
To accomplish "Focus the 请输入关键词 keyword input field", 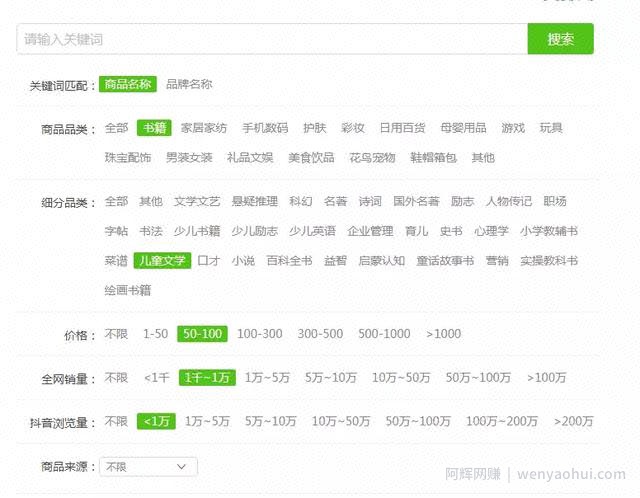I will point(272,39).
